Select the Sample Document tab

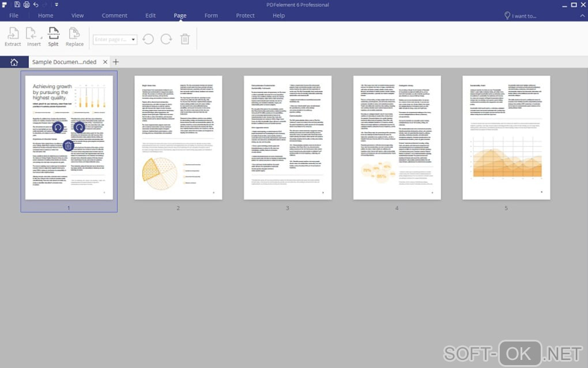(64, 62)
